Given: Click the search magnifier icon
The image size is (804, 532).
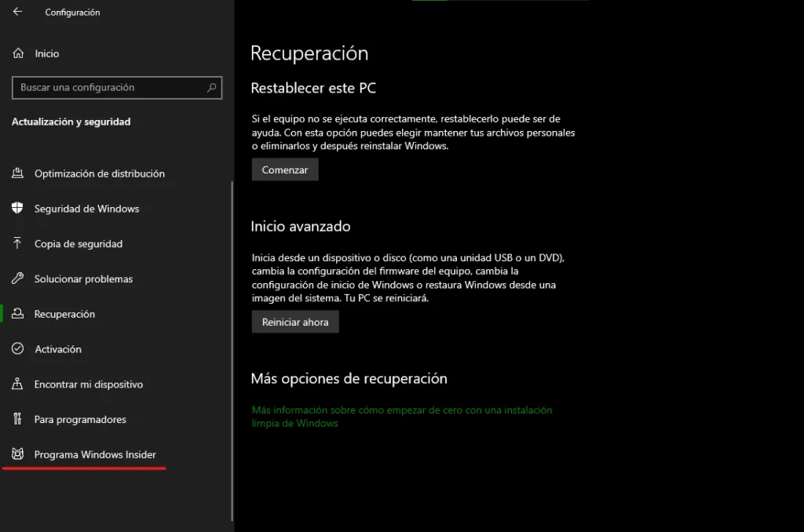Looking at the screenshot, I should [x=210, y=87].
